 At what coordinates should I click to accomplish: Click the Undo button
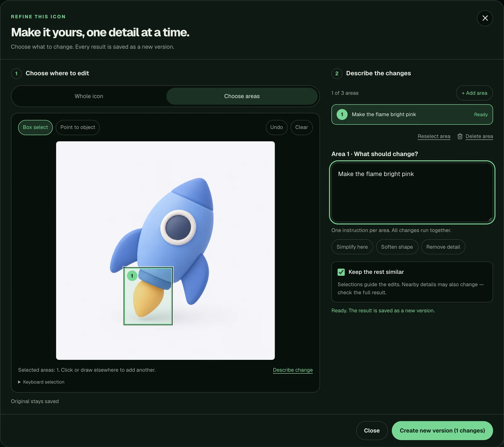(x=277, y=127)
